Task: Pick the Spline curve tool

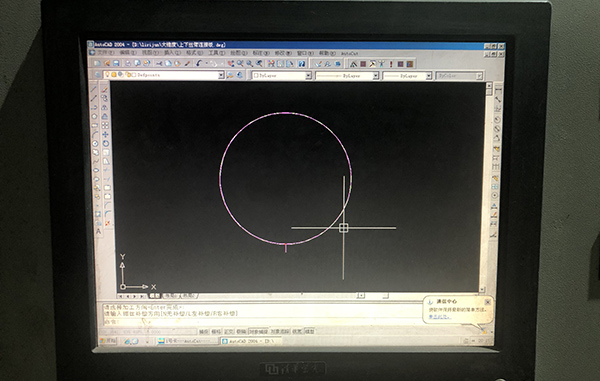Action: [95, 161]
